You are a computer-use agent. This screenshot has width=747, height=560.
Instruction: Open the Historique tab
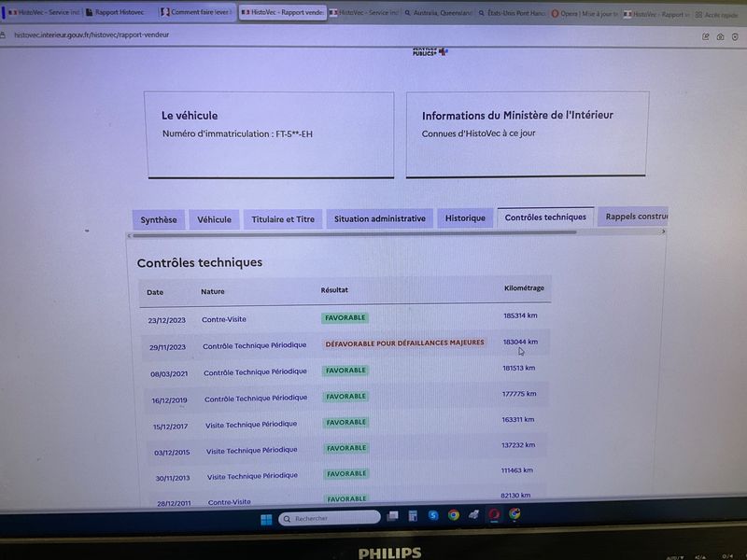[465, 218]
